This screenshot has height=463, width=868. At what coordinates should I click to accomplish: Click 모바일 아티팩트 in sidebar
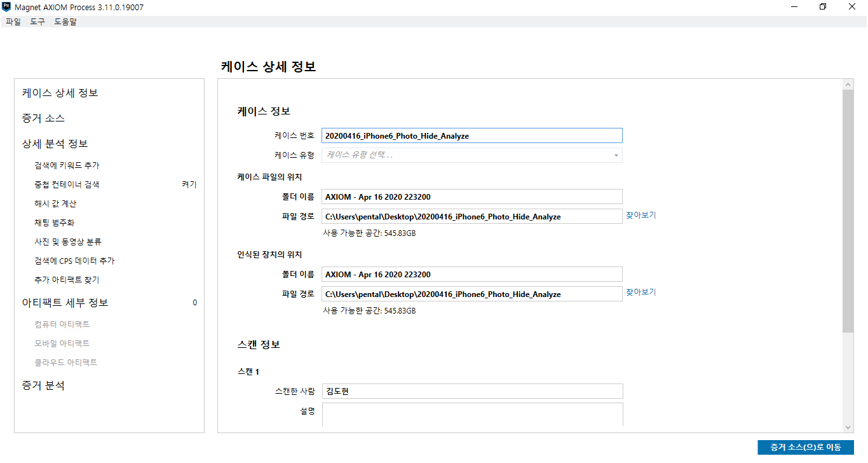coord(62,343)
